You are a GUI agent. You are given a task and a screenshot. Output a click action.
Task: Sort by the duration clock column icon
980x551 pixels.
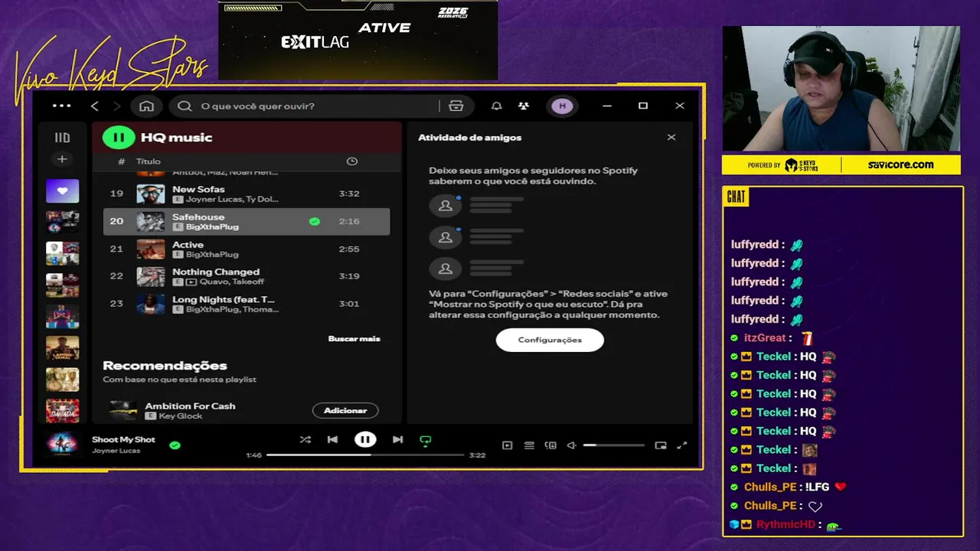click(352, 161)
